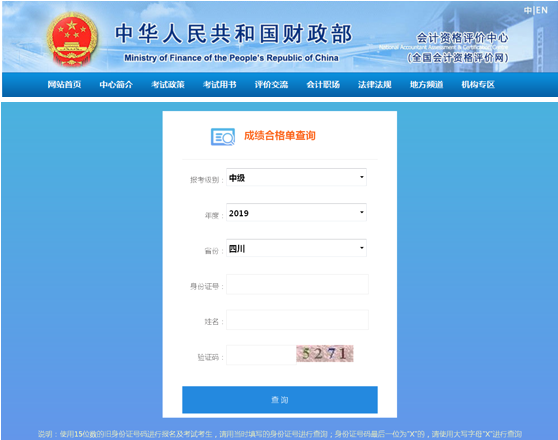Click the national emblem logo
Screen dimensions: 558x440
click(72, 39)
